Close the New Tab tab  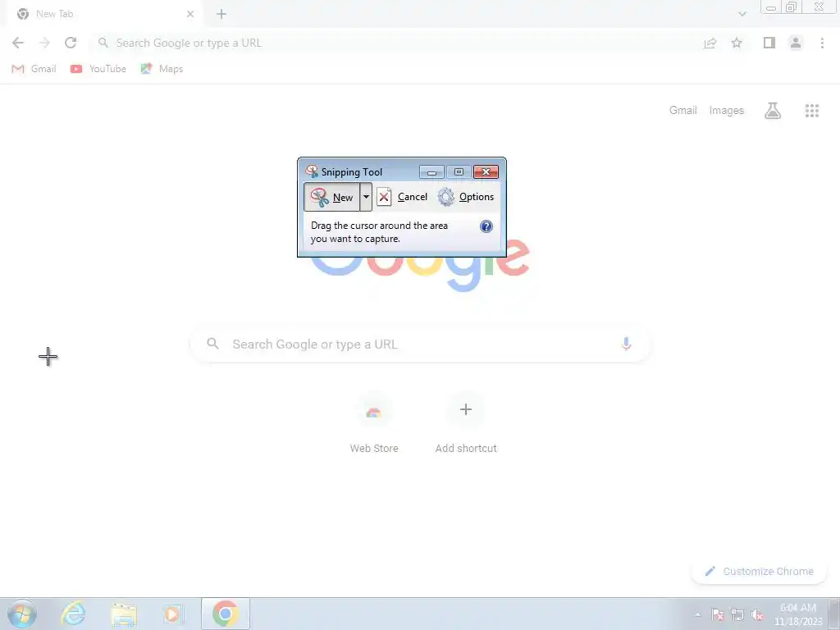tap(190, 14)
